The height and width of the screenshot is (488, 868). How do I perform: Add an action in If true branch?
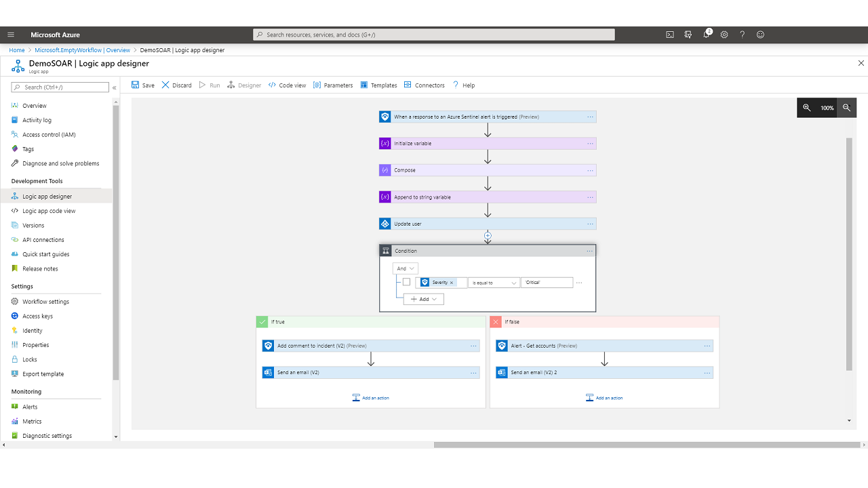pos(371,398)
